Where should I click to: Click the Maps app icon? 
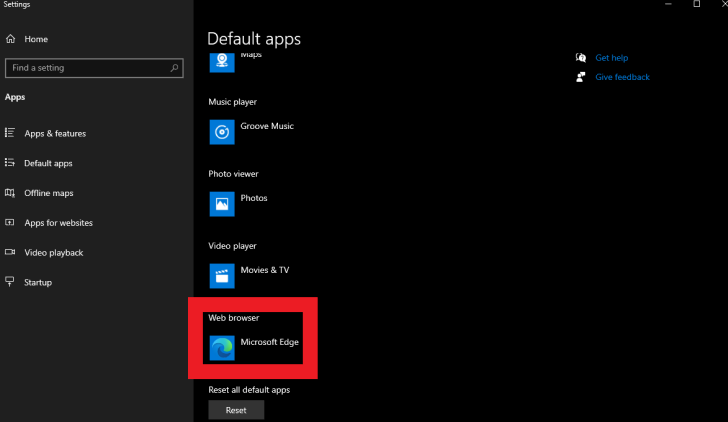222,62
